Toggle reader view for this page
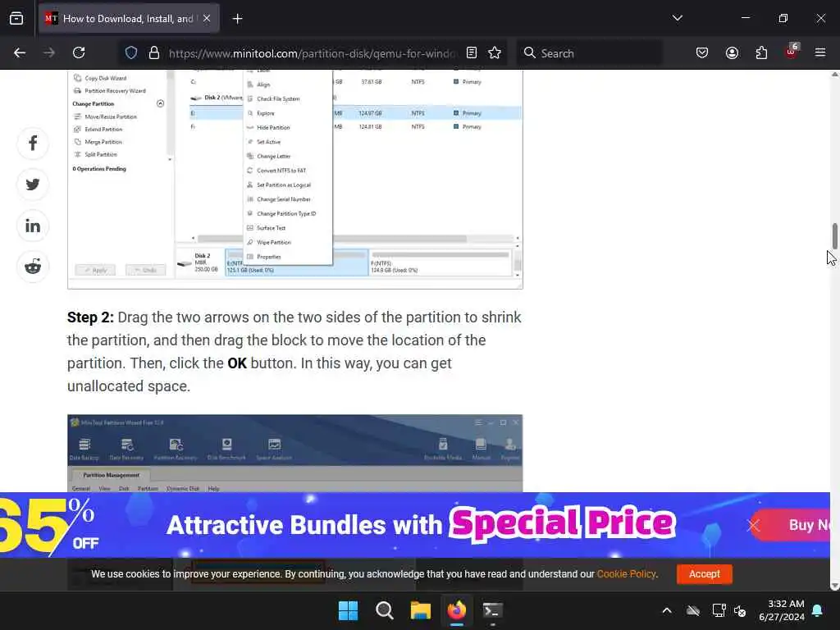This screenshot has height=630, width=840. 472,53
